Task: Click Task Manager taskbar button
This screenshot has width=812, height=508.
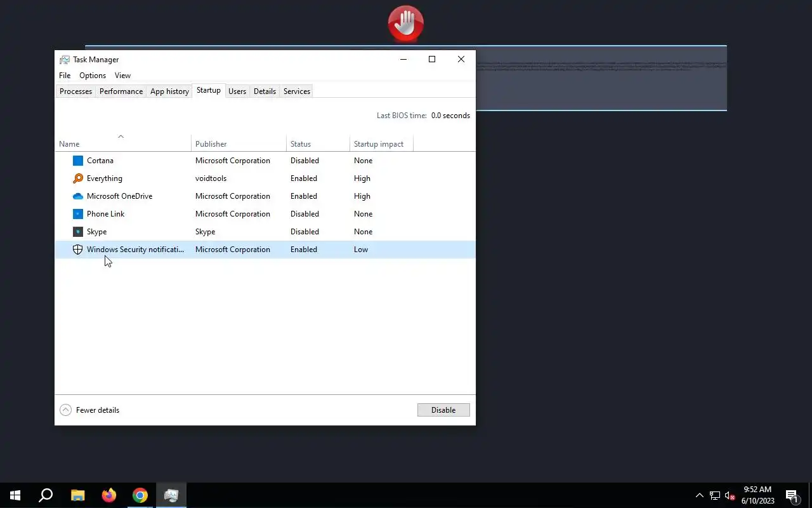Action: [x=171, y=495]
